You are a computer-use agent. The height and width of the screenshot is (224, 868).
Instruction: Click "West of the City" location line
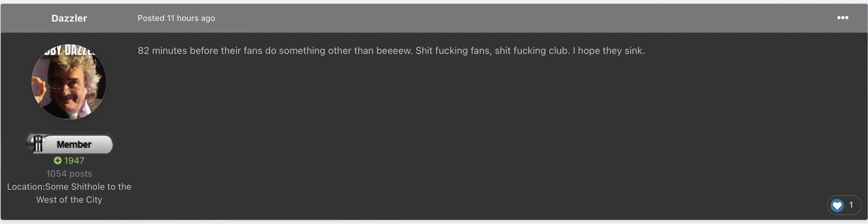[69, 200]
